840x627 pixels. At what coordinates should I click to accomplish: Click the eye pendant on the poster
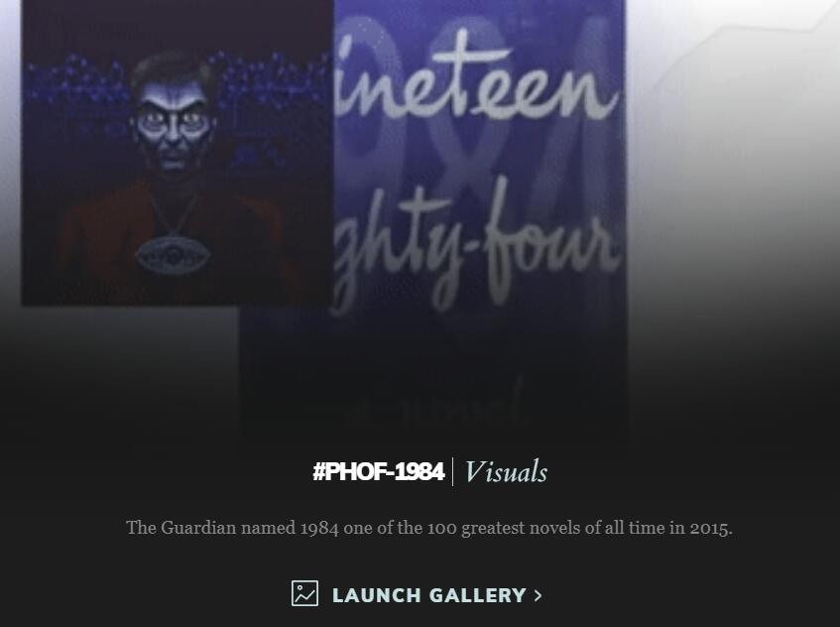point(172,256)
